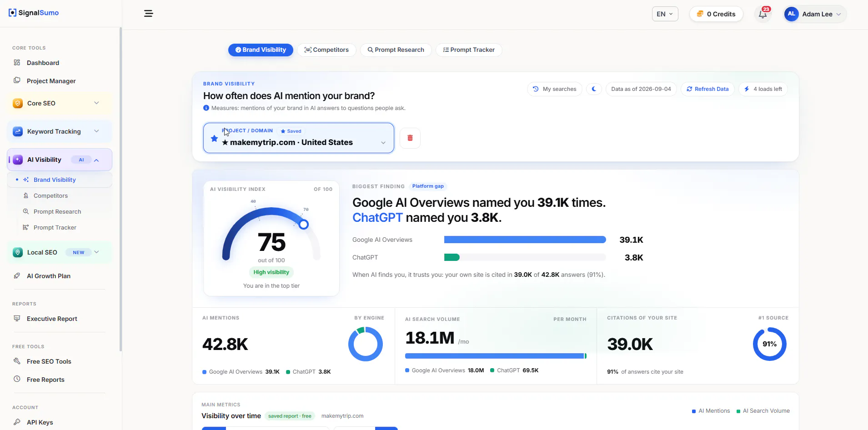Click the blue star favorite icon

pos(214,138)
